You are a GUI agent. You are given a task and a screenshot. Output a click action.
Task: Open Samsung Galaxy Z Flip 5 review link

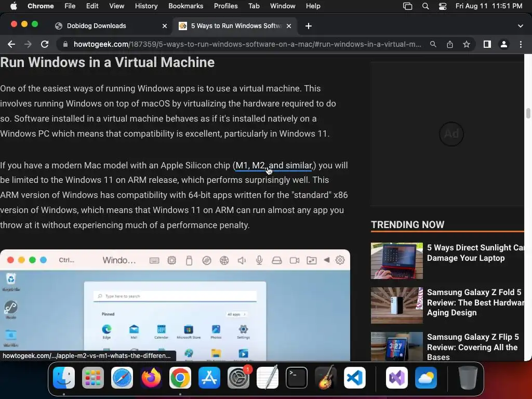click(473, 347)
